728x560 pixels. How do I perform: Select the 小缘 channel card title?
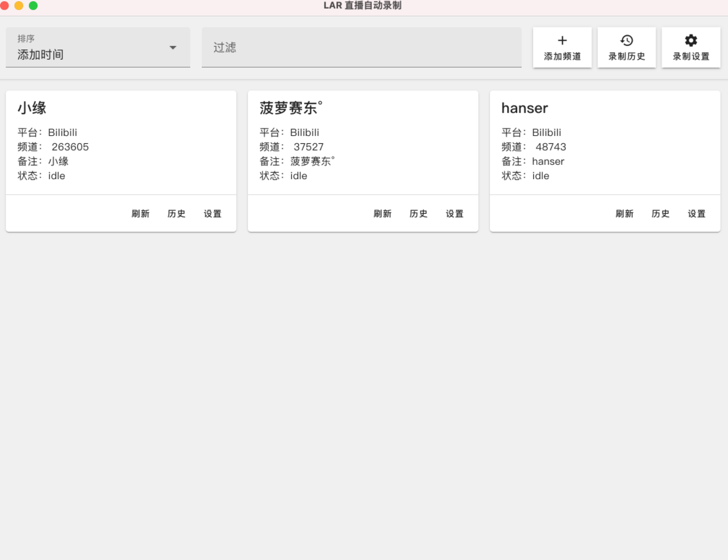pyautogui.click(x=32, y=108)
